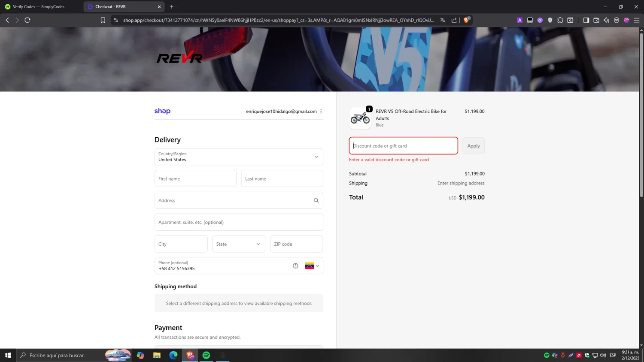Open the Brave browser taskbar icon
This screenshot has height=362, width=644.
coord(190,355)
